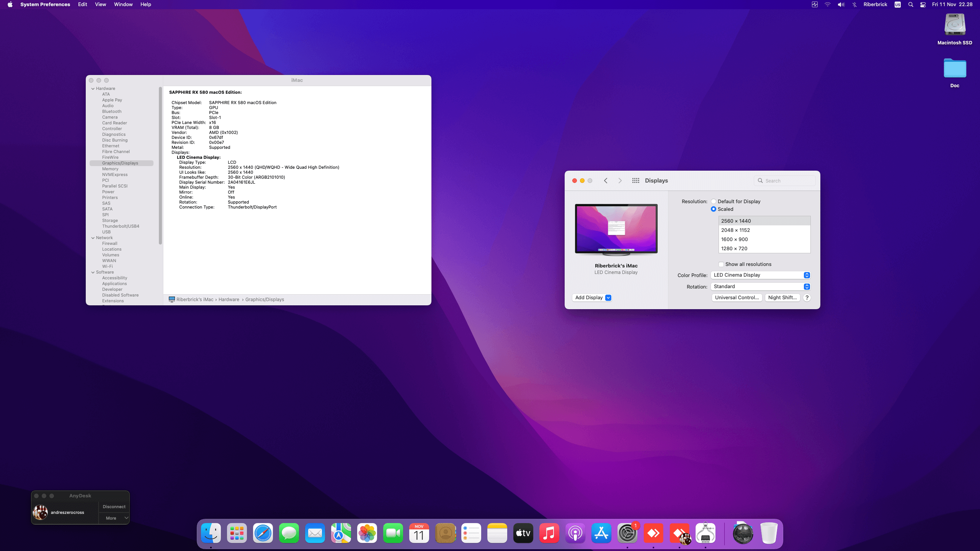This screenshot has width=980, height=551.
Task: Select Default for Display resolution option
Action: (714, 201)
